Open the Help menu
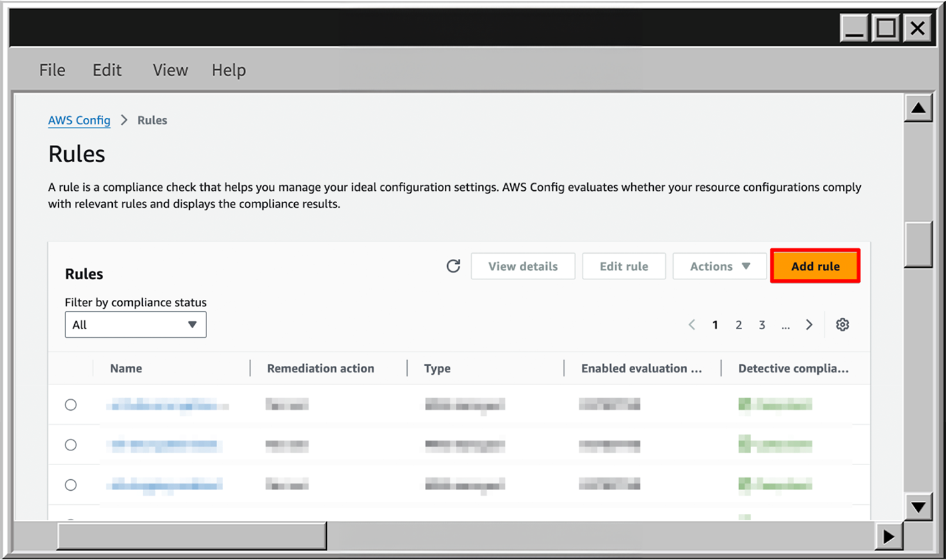 [229, 70]
